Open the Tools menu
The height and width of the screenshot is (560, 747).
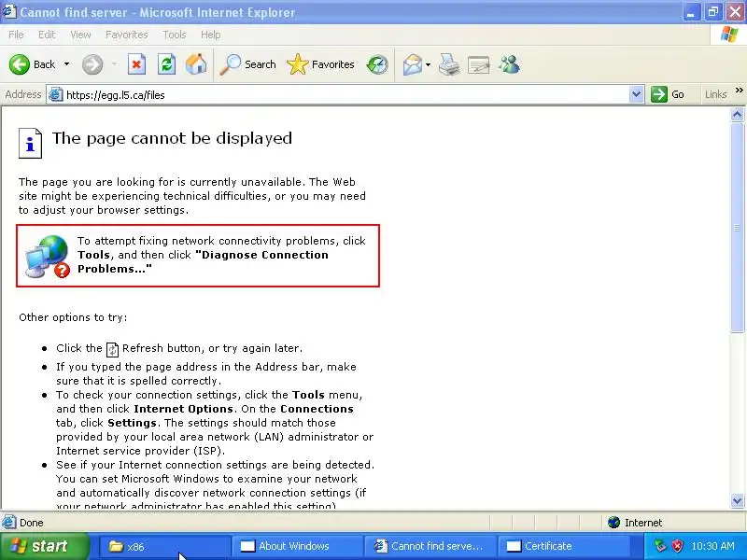[175, 35]
